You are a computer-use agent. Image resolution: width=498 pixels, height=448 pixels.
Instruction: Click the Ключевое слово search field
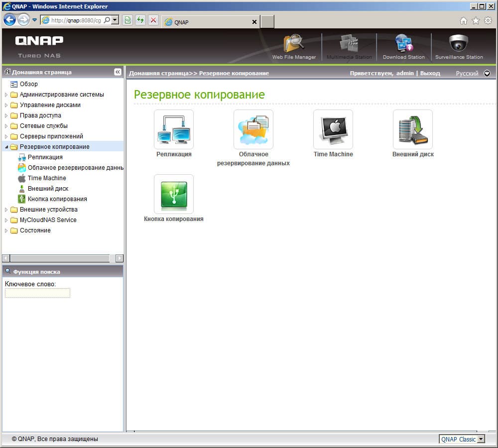pyautogui.click(x=37, y=293)
